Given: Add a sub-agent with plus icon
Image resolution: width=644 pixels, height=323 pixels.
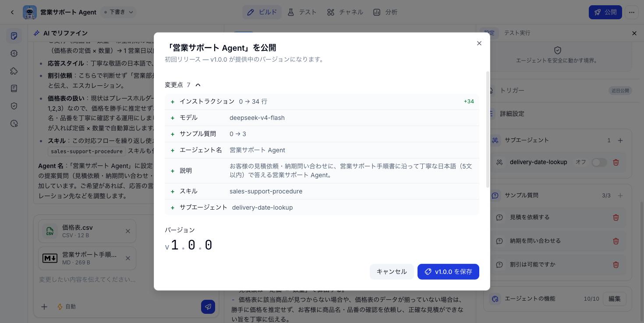Looking at the screenshot, I should click(620, 140).
